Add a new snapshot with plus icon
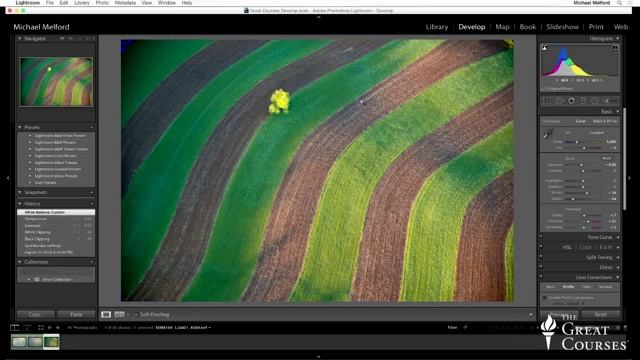The height and width of the screenshot is (360, 640). click(x=92, y=192)
